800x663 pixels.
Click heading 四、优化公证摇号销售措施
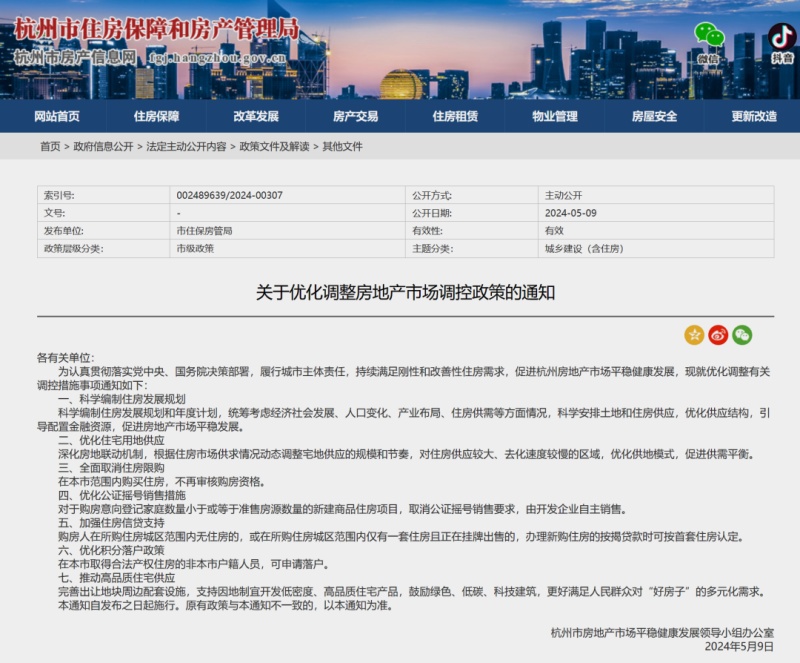[122, 495]
